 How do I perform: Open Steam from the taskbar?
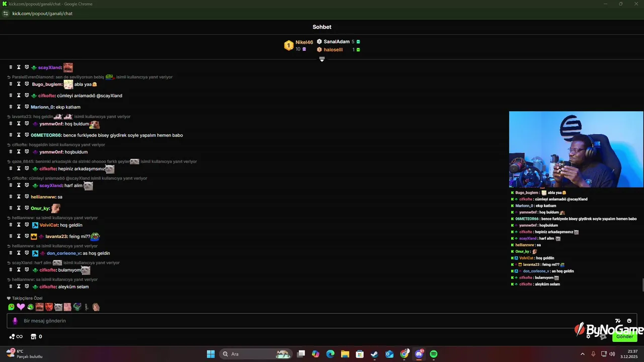(x=374, y=354)
